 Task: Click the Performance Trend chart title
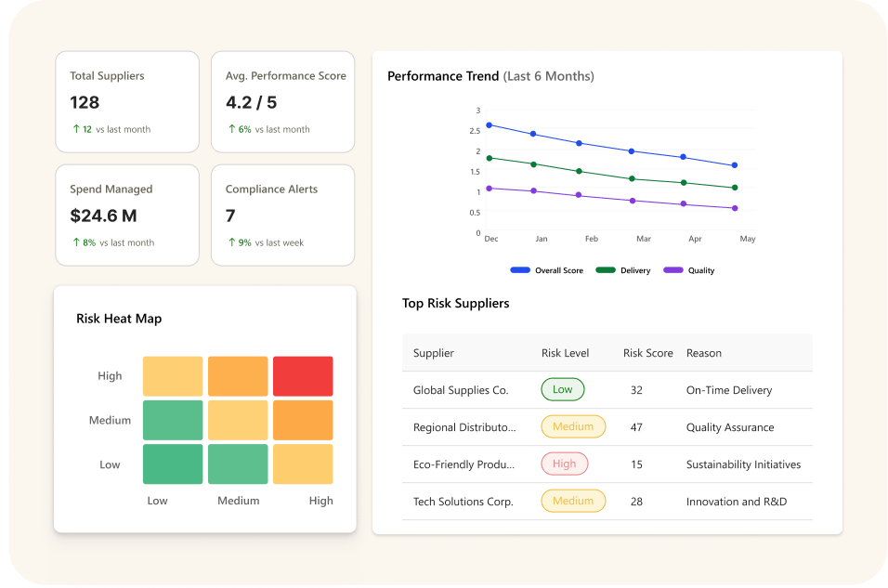pos(490,76)
